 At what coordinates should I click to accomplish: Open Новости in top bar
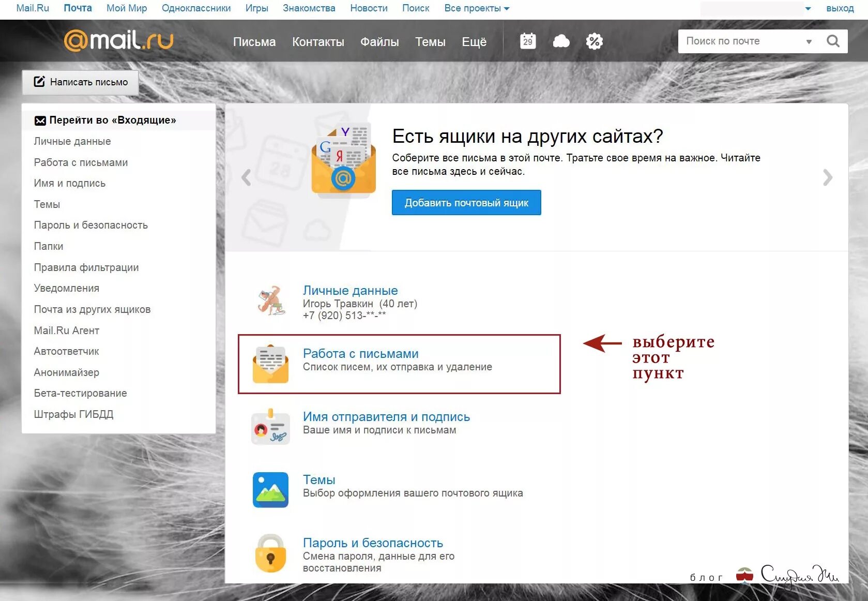pyautogui.click(x=369, y=8)
